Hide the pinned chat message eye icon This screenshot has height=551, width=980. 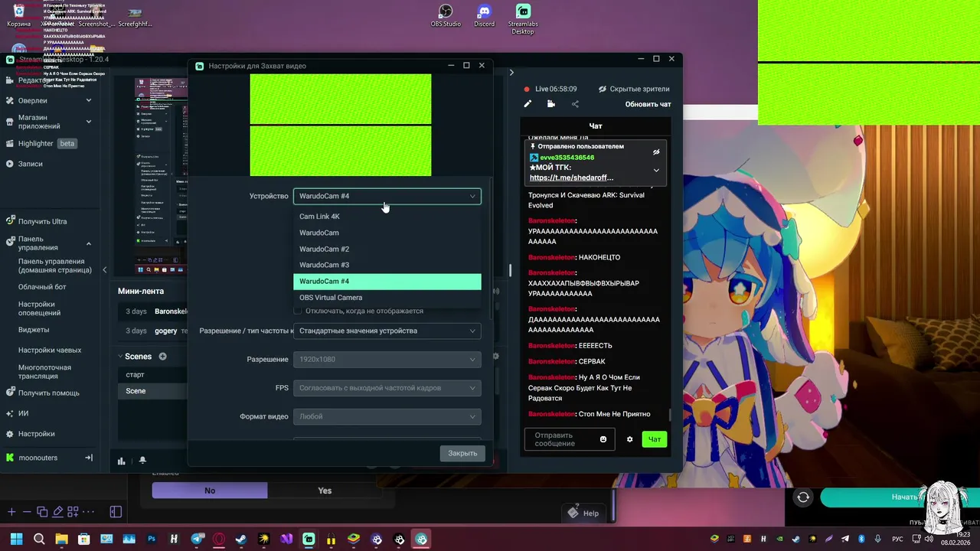[x=656, y=152]
